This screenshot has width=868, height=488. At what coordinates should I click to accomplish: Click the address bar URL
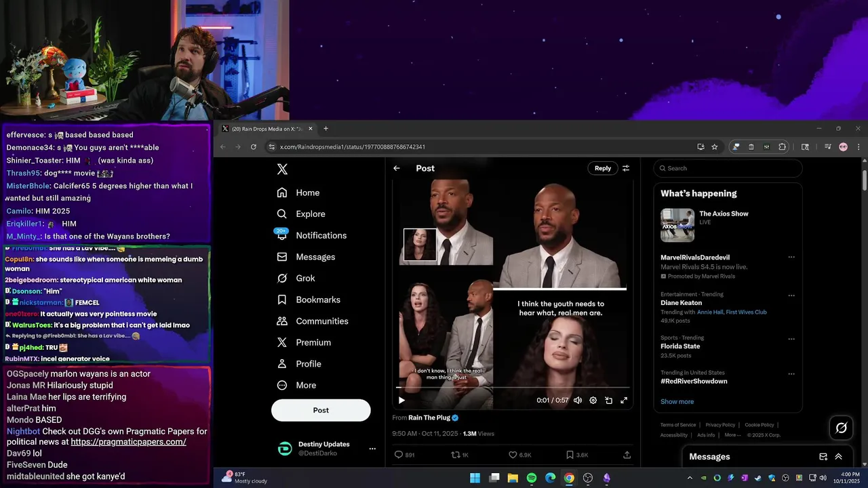click(353, 147)
